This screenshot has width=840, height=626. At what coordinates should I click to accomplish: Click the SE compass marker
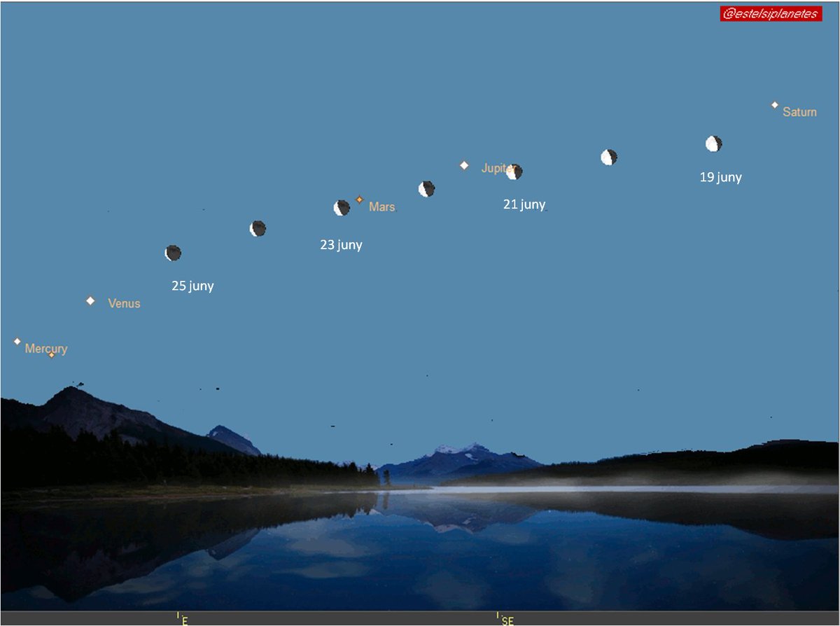click(x=506, y=620)
